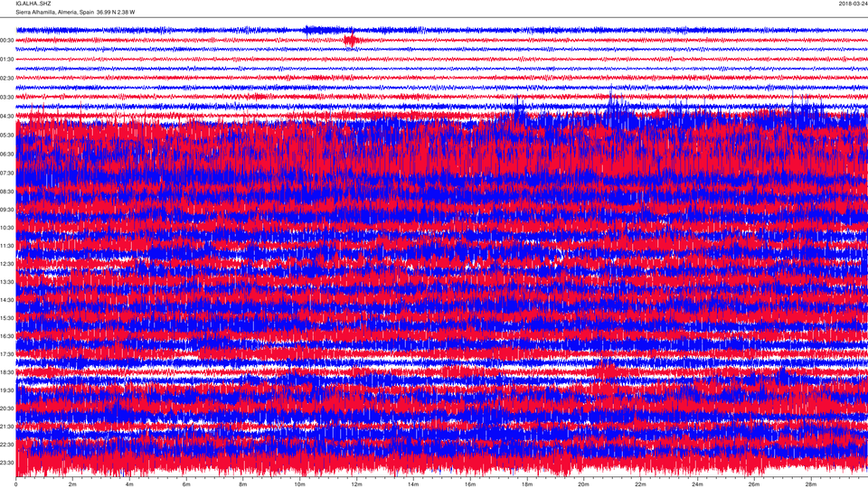868x488 pixels.
Task: Click the 18m axis tick label
Action: pyautogui.click(x=526, y=484)
